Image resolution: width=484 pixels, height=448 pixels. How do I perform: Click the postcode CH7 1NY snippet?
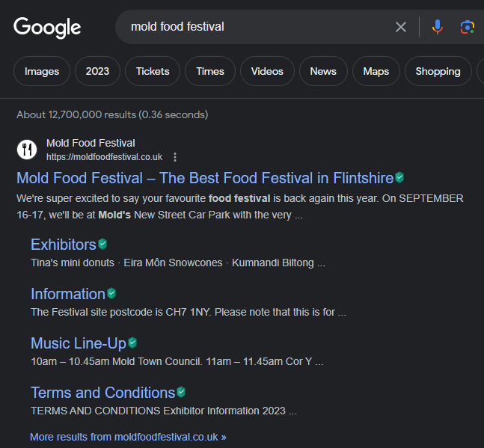(x=189, y=312)
